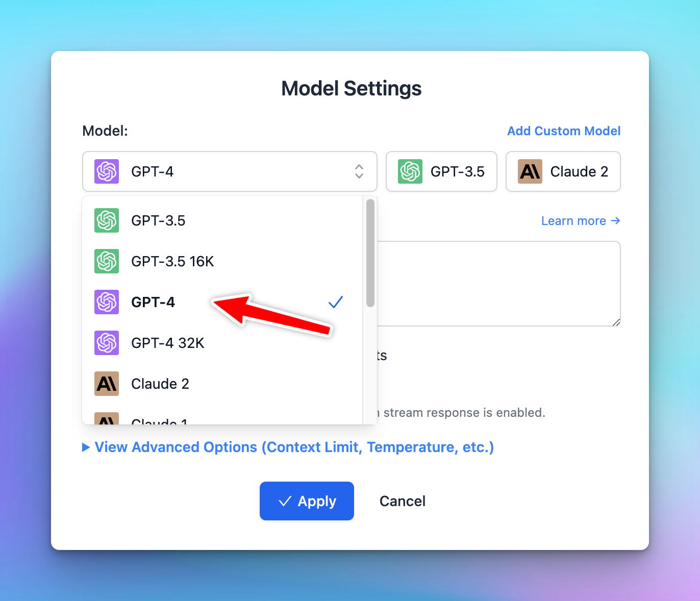This screenshot has height=601, width=700.
Task: Click the Anthropic icon next to Claude 2 in the list
Action: point(106,384)
